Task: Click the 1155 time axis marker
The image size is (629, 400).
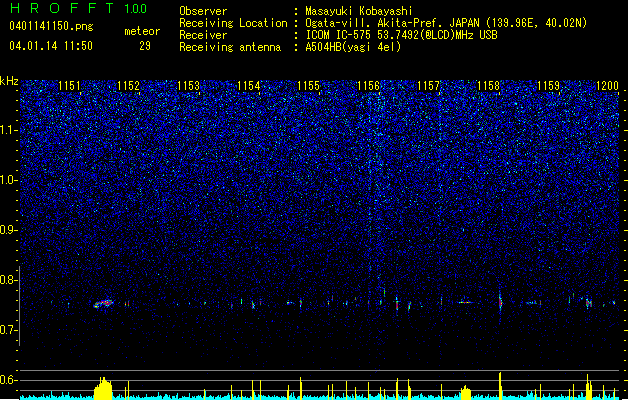Action: click(x=308, y=86)
